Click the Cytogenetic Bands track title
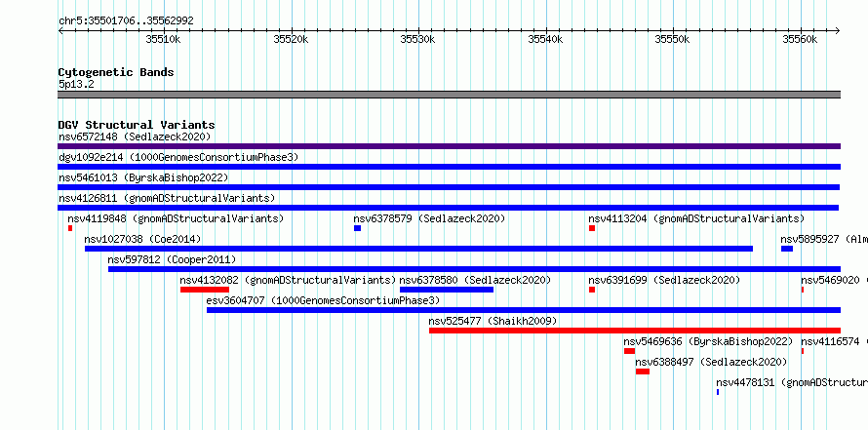The width and height of the screenshot is (868, 430). click(x=116, y=72)
